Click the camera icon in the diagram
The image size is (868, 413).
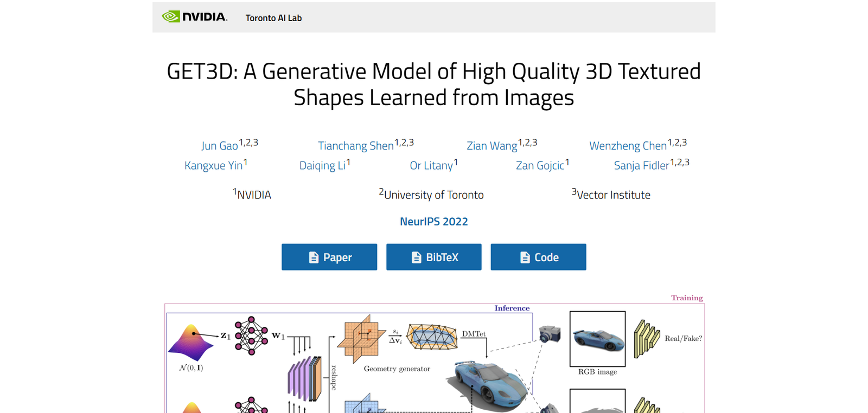pyautogui.click(x=550, y=333)
